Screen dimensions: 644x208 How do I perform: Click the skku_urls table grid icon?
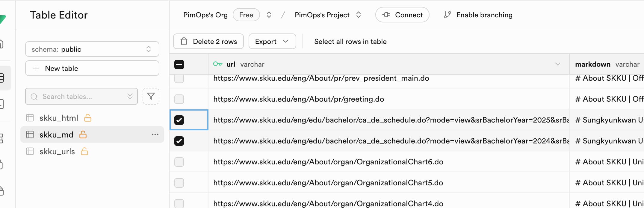tap(30, 152)
